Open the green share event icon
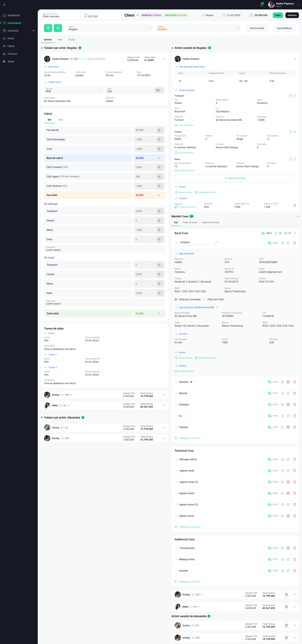 point(58,28)
